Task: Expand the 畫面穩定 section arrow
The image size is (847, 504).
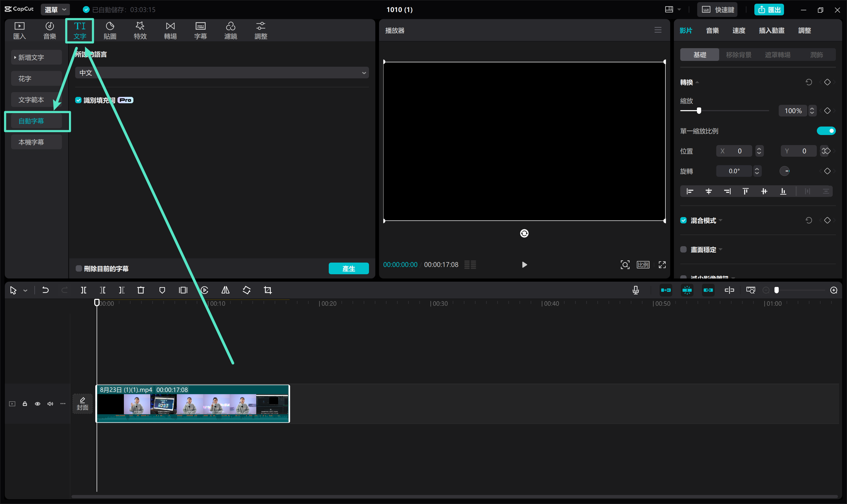Action: coord(721,249)
